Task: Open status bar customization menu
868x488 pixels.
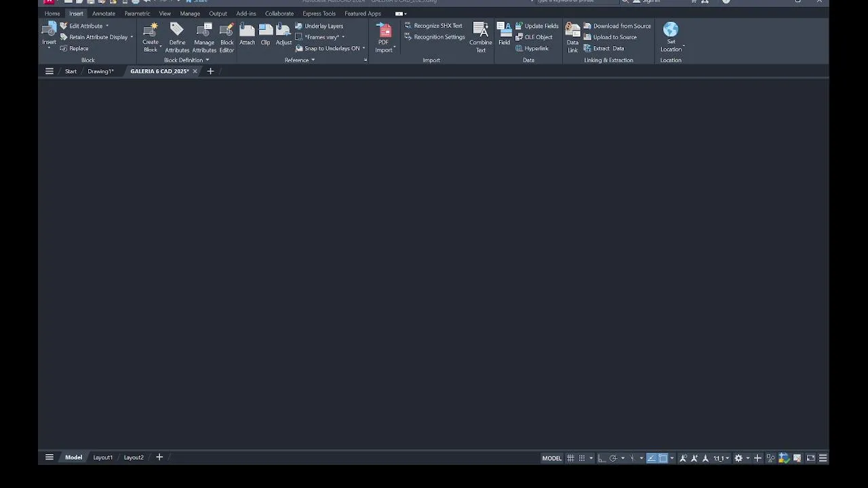Action: pyautogui.click(x=823, y=458)
